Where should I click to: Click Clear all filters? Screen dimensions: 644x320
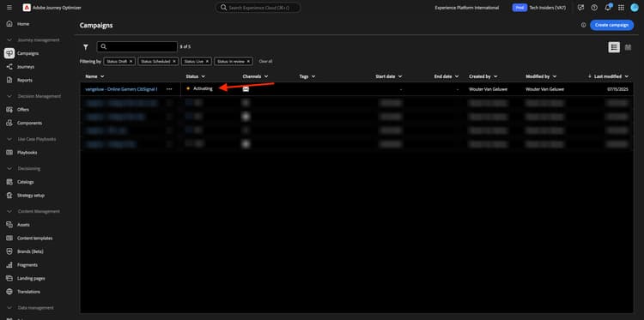point(265,61)
